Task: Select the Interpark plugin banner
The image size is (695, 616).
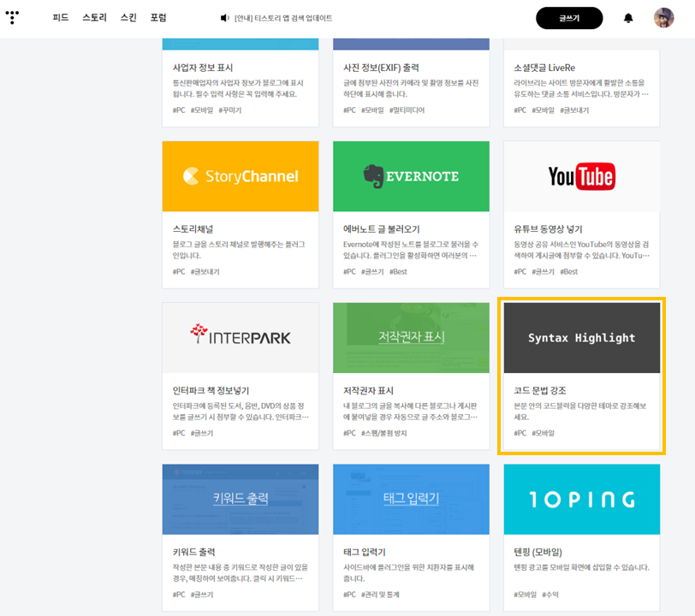Action: (241, 338)
